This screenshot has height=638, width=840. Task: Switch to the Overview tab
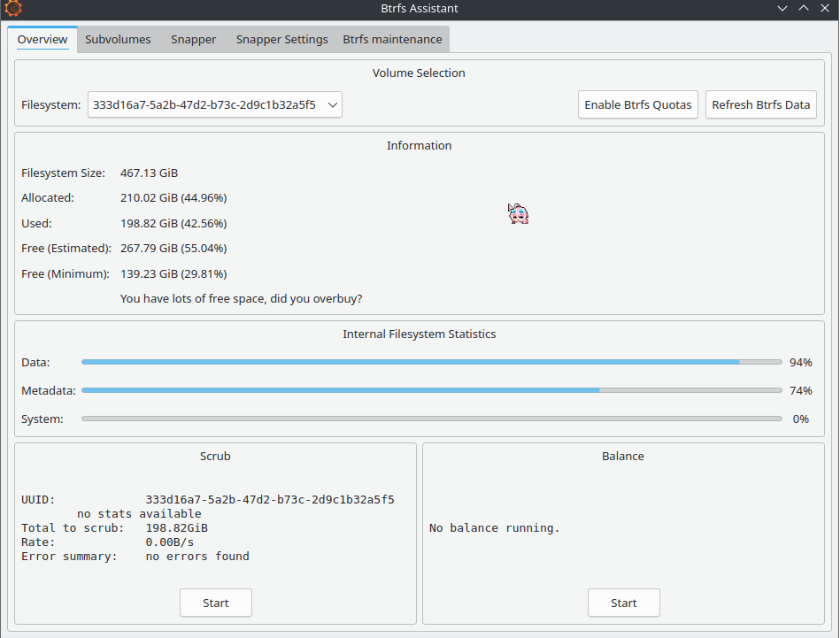[42, 40]
